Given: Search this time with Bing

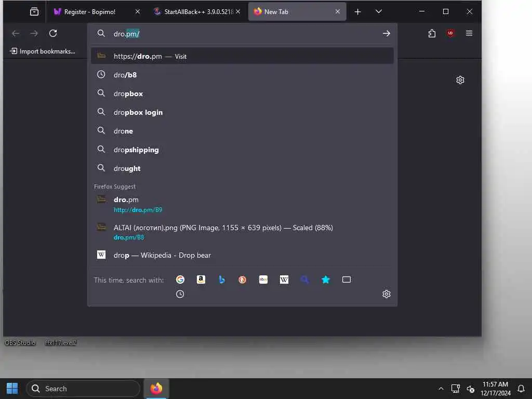Looking at the screenshot, I should (221, 280).
